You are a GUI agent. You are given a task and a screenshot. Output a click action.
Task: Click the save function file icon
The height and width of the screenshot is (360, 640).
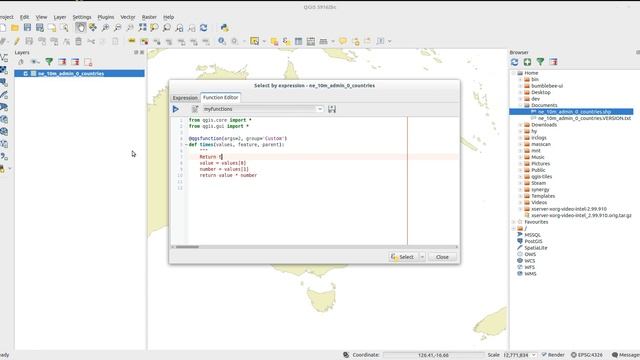[332, 109]
